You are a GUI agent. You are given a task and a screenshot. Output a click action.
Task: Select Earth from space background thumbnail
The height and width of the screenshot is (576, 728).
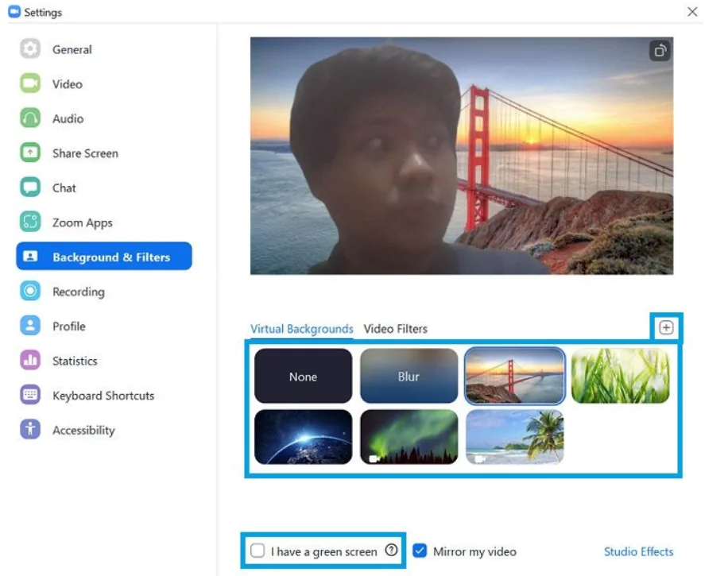(303, 437)
